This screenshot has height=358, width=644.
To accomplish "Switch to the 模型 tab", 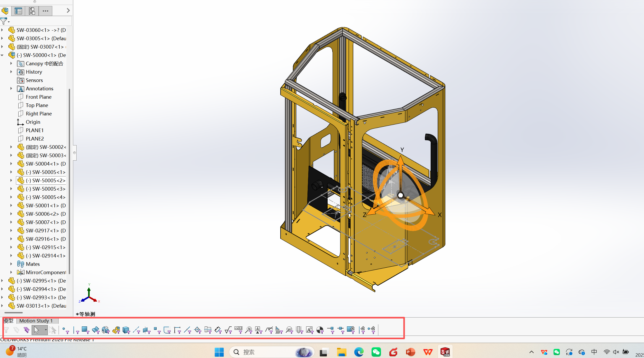I will [9, 321].
